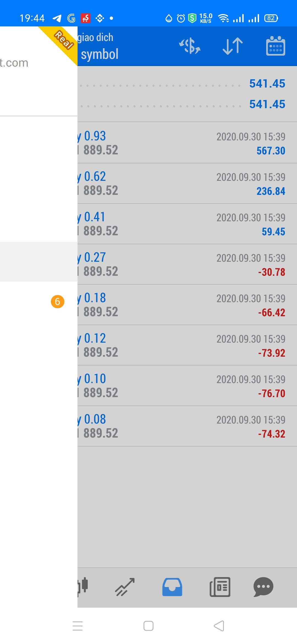This screenshot has height=644, width=297.
Task: Open the chat speech bubble icon
Action: coord(263,587)
